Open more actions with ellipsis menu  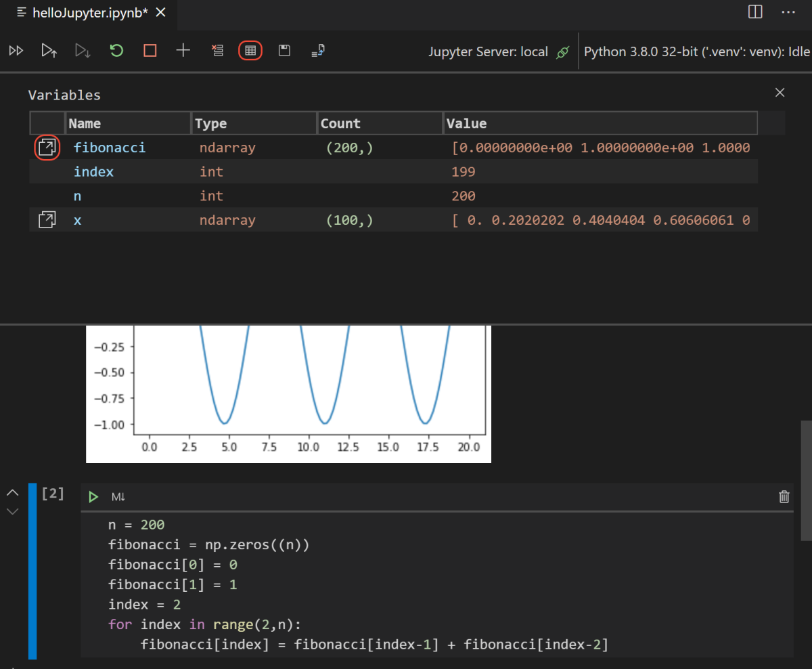click(788, 12)
